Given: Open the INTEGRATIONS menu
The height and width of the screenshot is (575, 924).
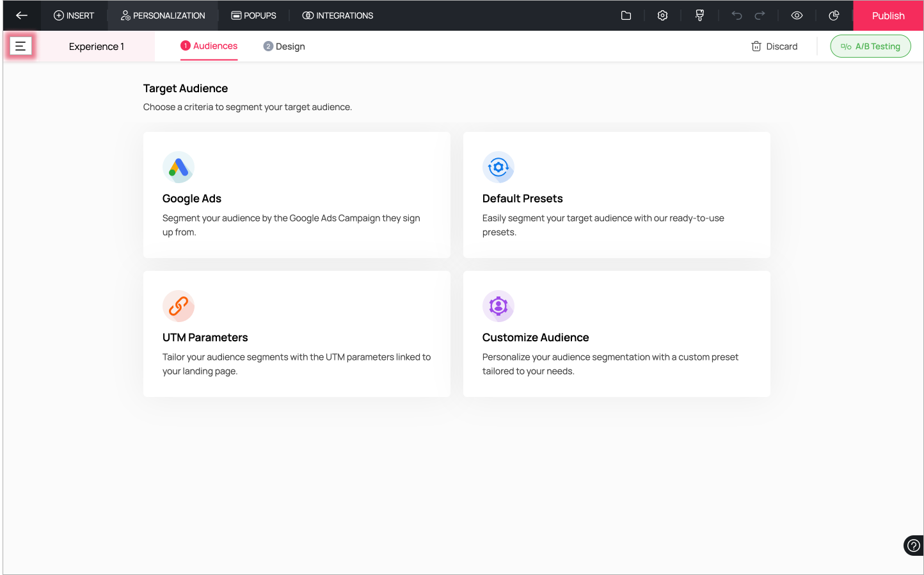Looking at the screenshot, I should pos(337,15).
